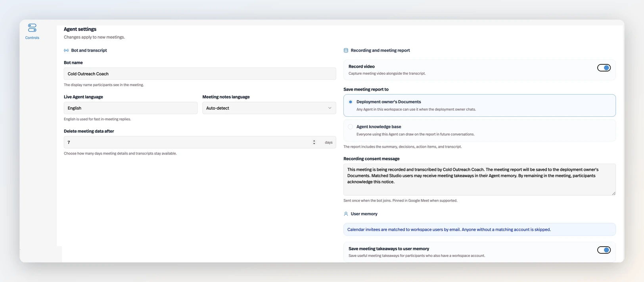The width and height of the screenshot is (644, 282).
Task: Open the Controls sidebar icon
Action: 32,28
